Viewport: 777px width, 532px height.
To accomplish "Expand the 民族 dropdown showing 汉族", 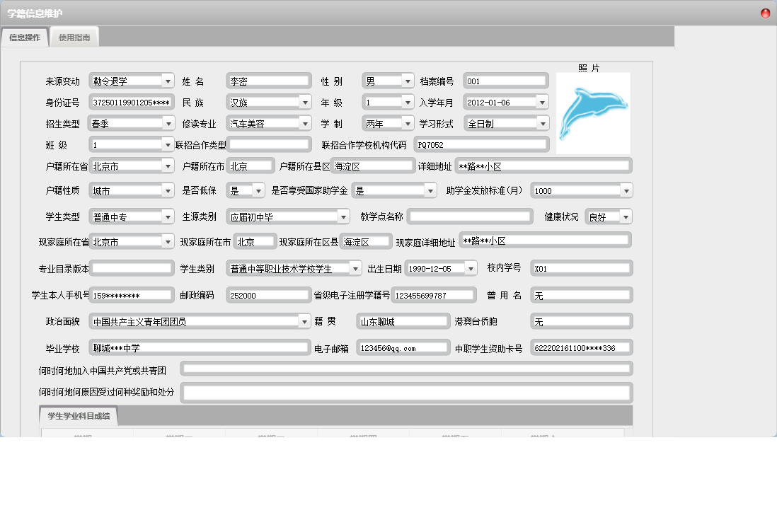I will click(x=305, y=103).
